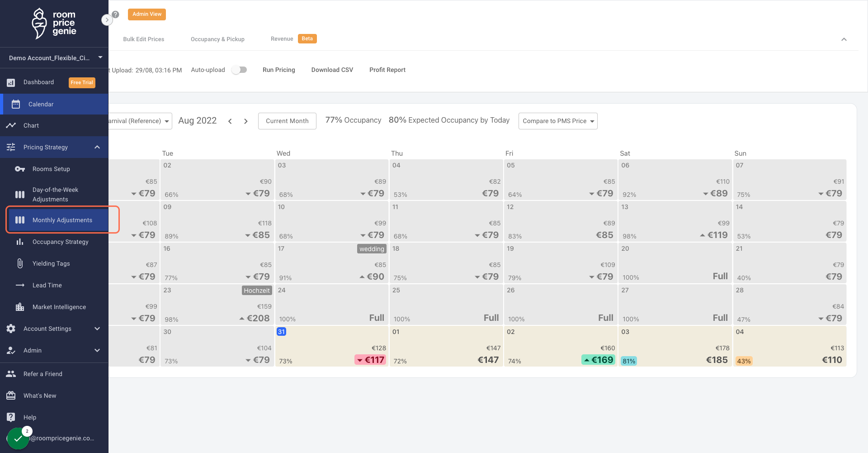Click Download CSV
868x453 pixels.
332,70
